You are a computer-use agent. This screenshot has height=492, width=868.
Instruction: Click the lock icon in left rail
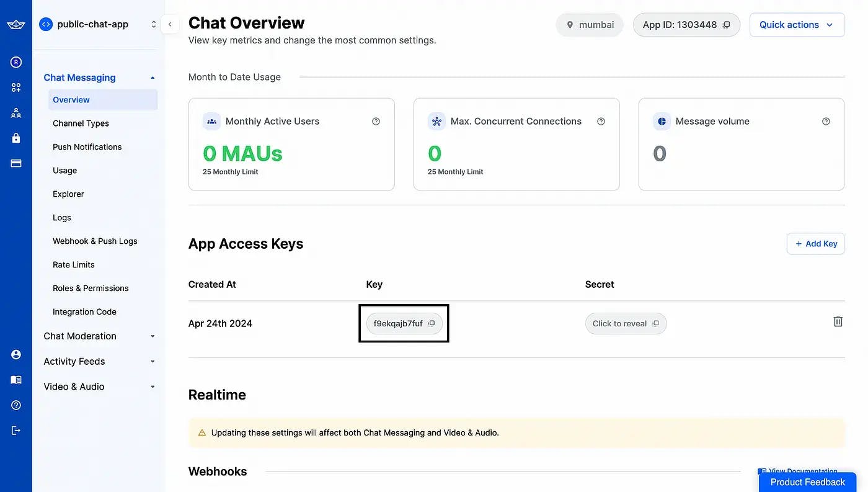(16, 138)
